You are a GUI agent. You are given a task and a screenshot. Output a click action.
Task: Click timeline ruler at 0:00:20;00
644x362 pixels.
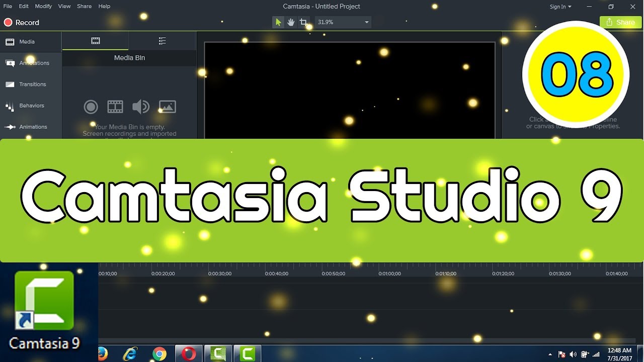163,274
